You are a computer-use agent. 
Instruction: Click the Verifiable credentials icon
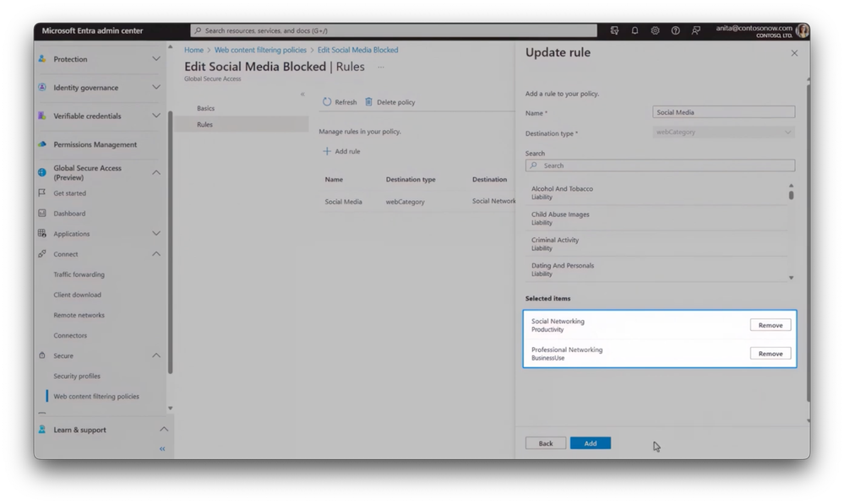[x=42, y=116]
